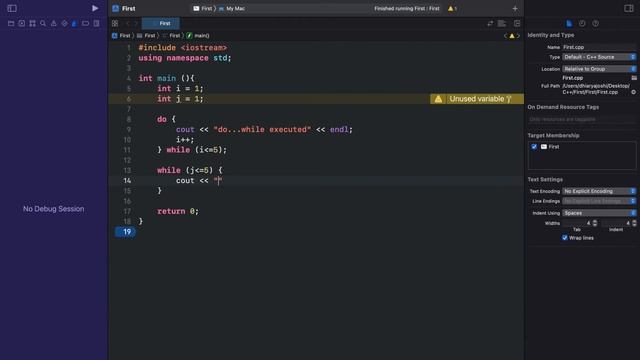
Task: Click the First file breadcrumb
Action: (171, 36)
